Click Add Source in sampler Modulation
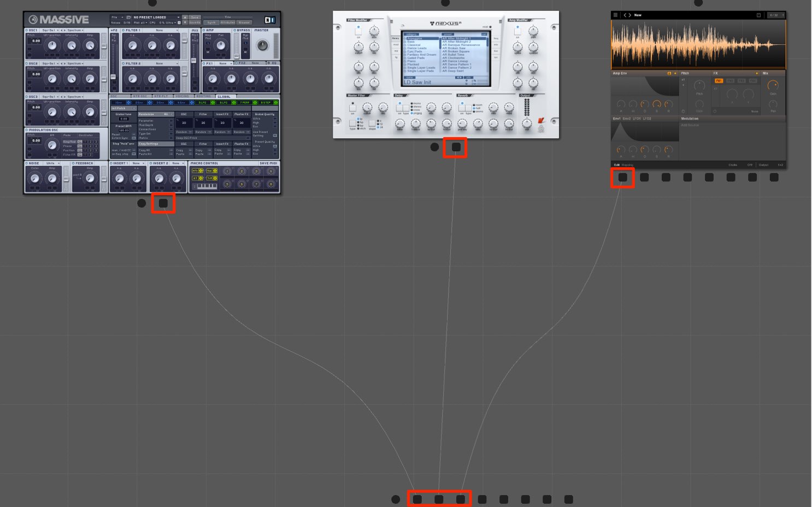Screen dimensions: 812x507 click(690, 126)
